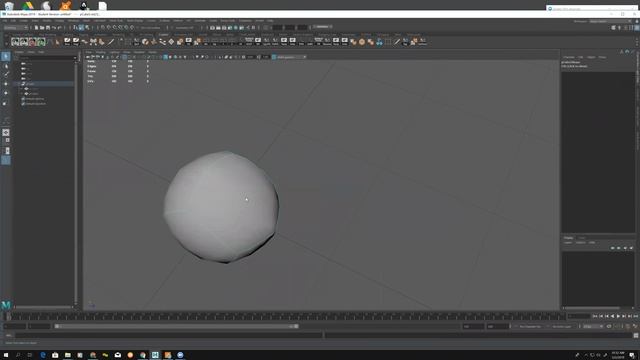Toggle Snap to view planes
640x360 pixels.
[x=126, y=28]
